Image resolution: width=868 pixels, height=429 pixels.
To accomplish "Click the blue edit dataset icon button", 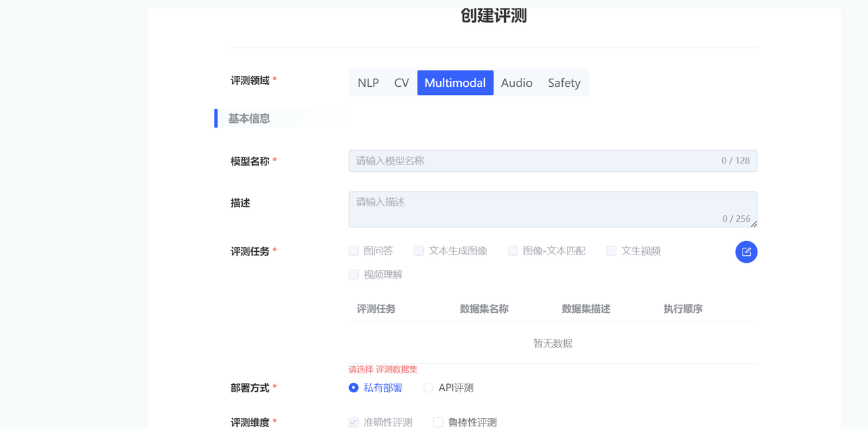I will [x=746, y=252].
